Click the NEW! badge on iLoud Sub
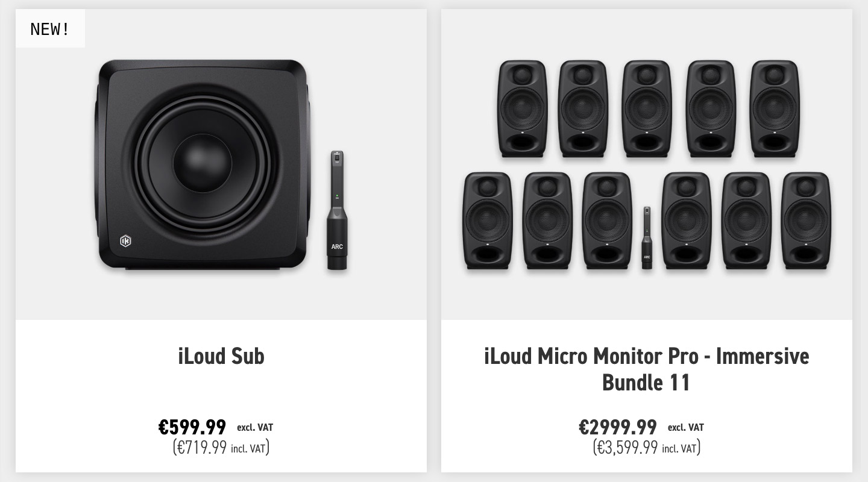This screenshot has height=482, width=868. 50,28
